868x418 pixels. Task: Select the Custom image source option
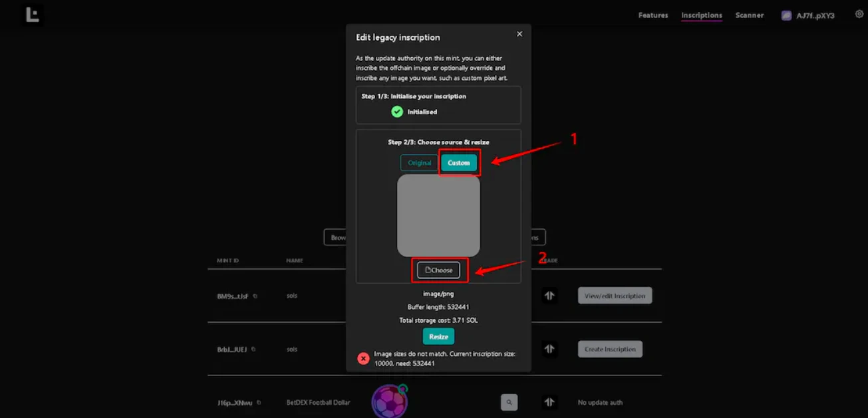click(x=459, y=163)
